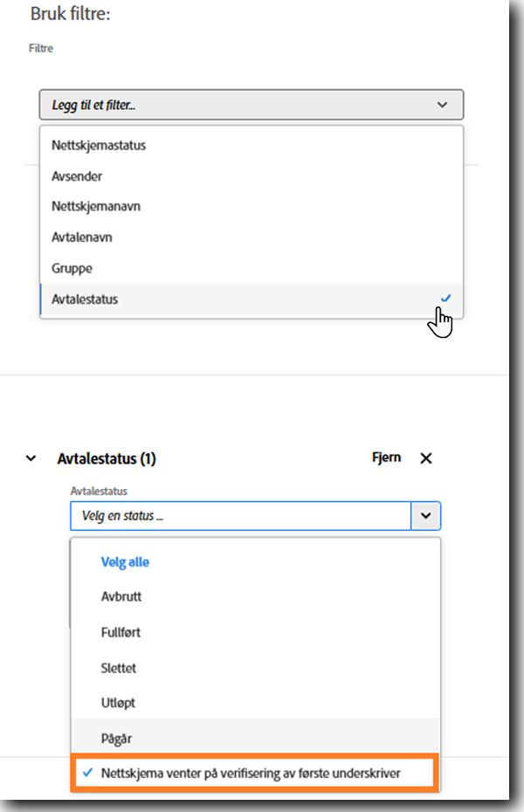Image resolution: width=524 pixels, height=812 pixels.
Task: Choose Nettskjemanavn from filter list
Action: (252, 207)
